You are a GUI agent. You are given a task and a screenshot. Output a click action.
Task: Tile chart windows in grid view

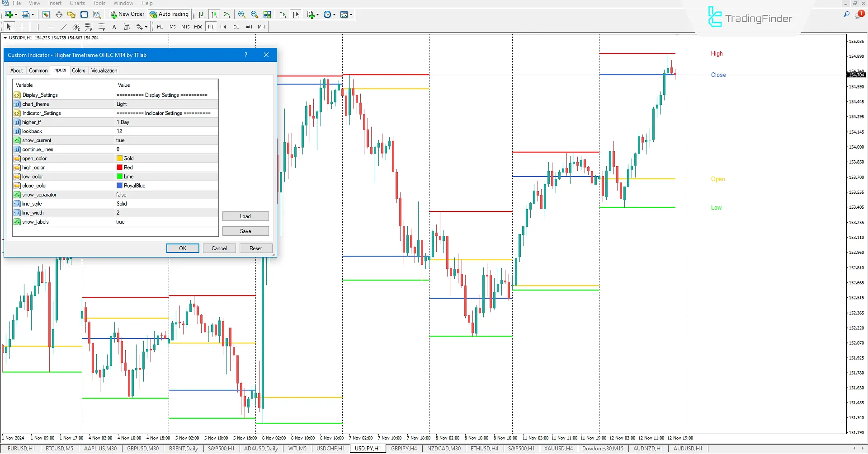[268, 14]
